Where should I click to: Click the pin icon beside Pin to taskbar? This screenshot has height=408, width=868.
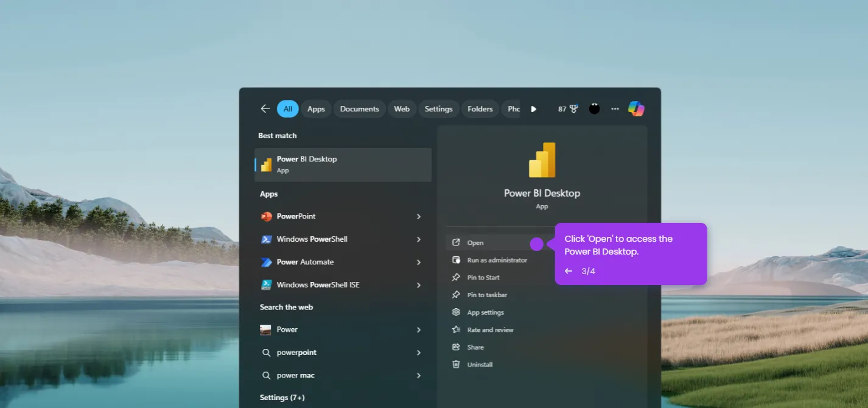(x=456, y=295)
